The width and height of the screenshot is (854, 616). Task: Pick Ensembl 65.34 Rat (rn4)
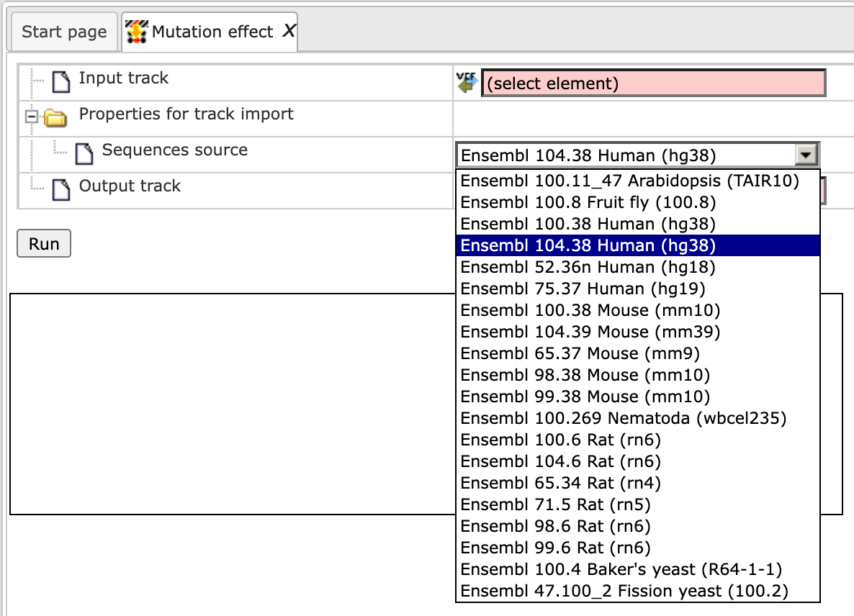(637, 483)
